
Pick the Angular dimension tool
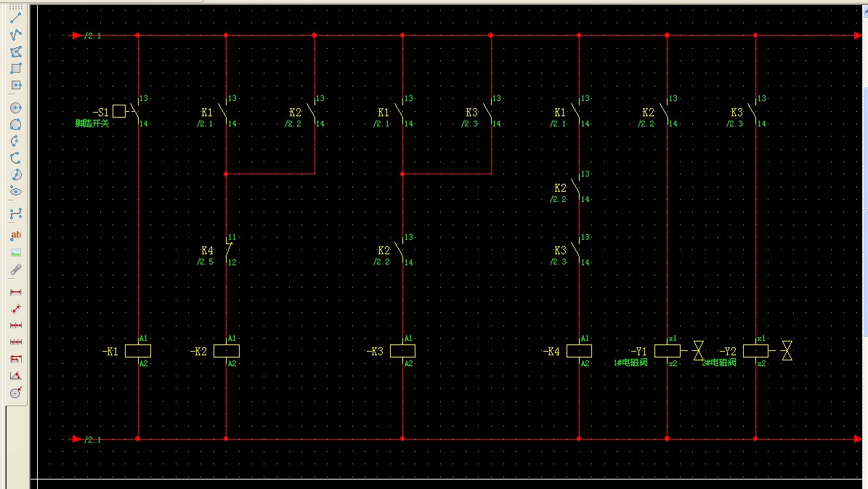[x=15, y=376]
